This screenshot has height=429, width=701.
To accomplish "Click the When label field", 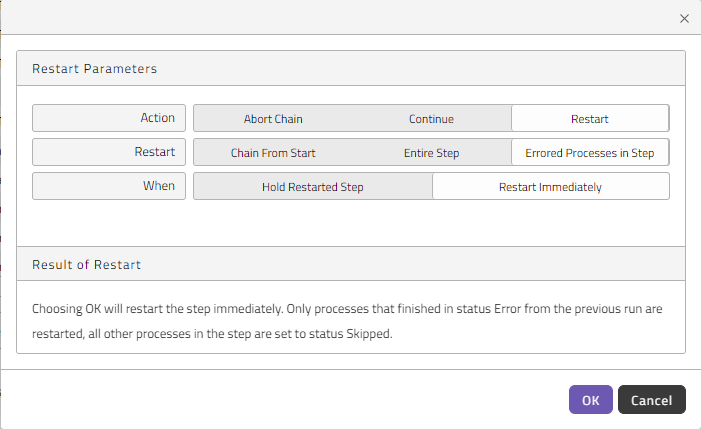I will (x=109, y=186).
